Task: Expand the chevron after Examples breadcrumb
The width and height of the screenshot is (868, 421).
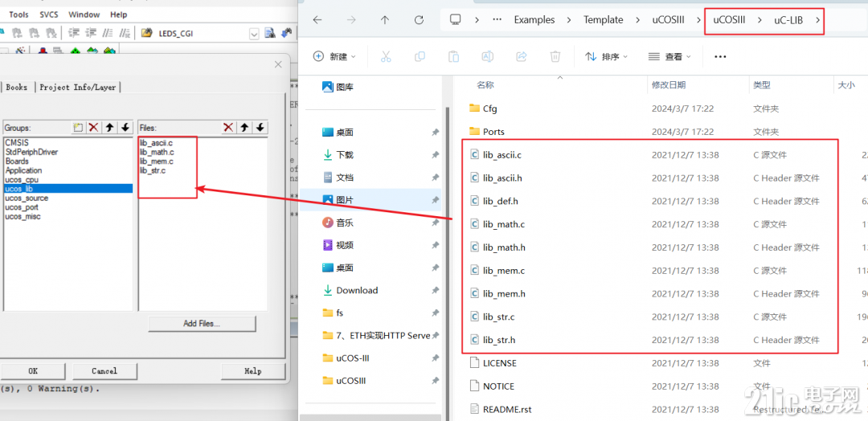Action: pyautogui.click(x=568, y=20)
